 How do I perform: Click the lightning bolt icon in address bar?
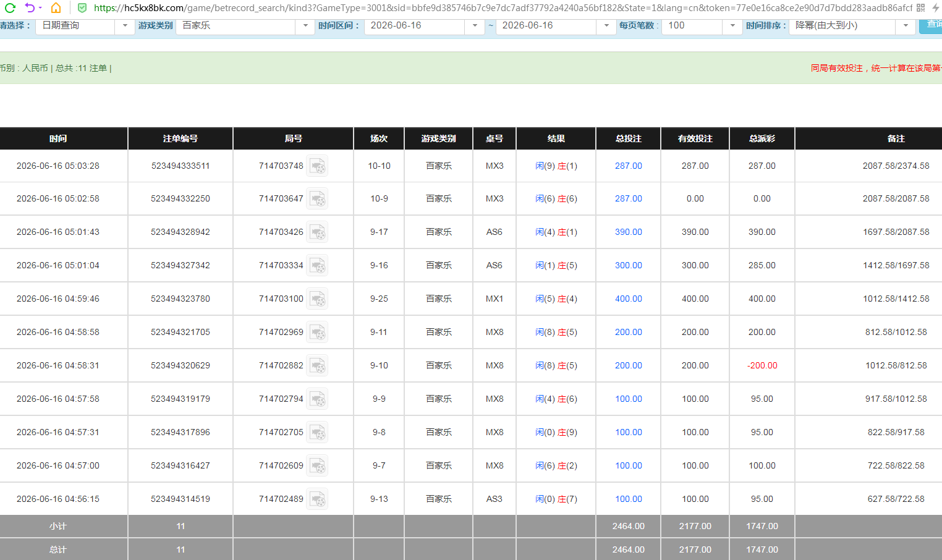[x=935, y=8]
